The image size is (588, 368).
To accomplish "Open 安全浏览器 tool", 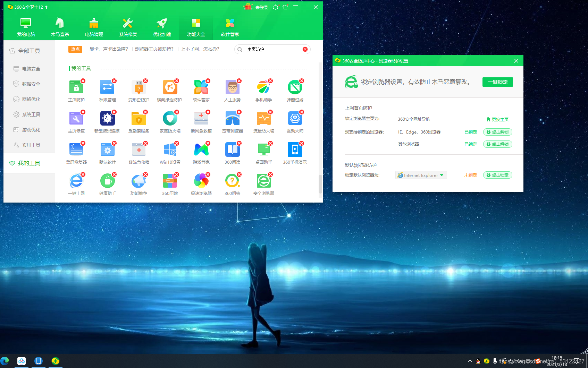I will point(264,185).
